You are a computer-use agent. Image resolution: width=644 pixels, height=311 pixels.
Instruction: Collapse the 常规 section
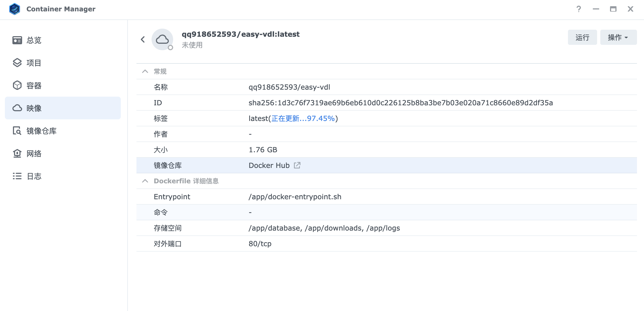145,71
